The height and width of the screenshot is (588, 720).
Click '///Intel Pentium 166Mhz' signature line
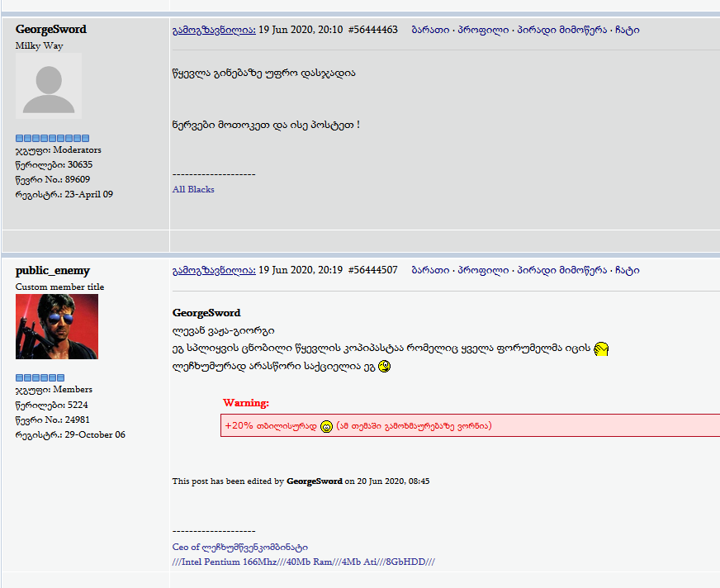click(304, 562)
